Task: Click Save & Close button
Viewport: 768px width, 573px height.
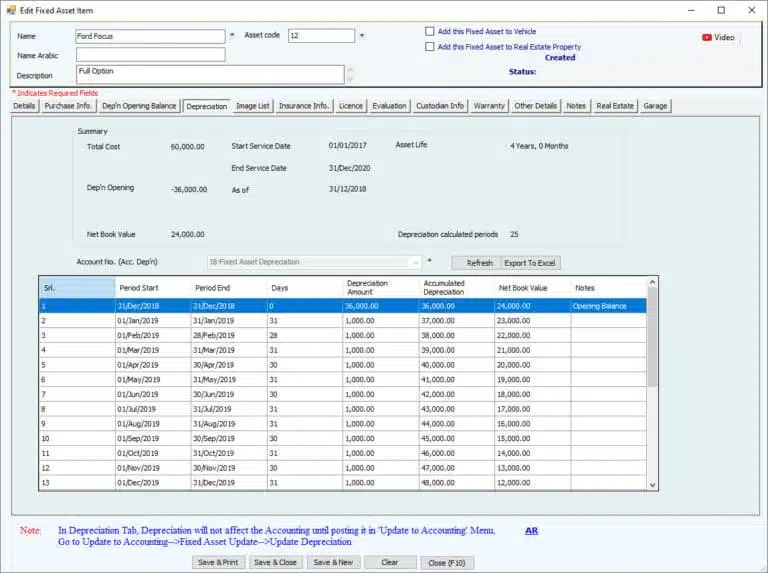Action: tap(274, 562)
